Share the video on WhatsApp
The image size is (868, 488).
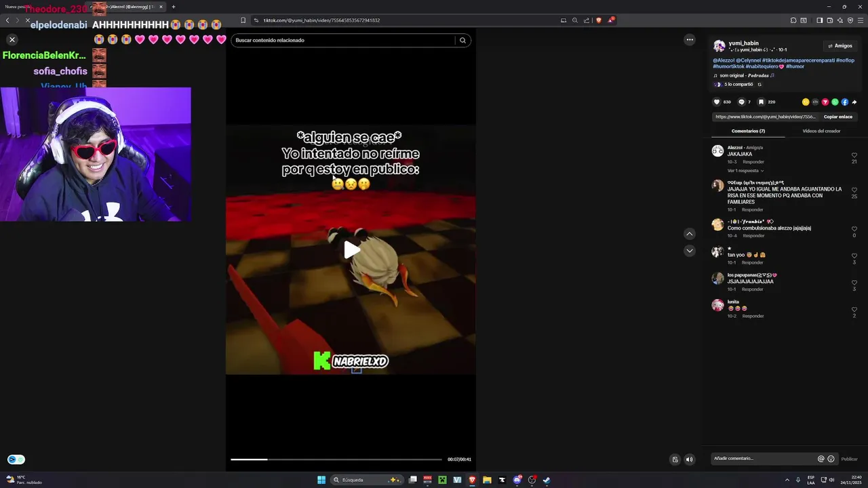click(x=835, y=102)
